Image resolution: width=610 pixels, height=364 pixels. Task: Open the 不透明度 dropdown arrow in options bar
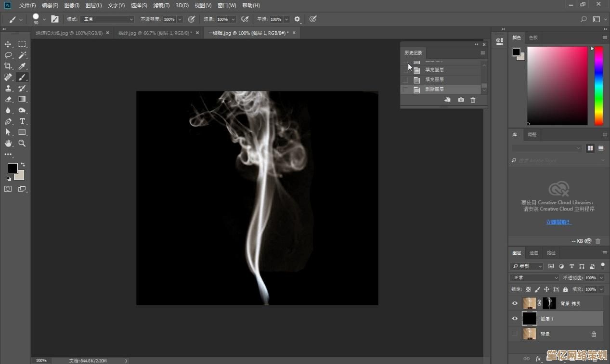180,19
